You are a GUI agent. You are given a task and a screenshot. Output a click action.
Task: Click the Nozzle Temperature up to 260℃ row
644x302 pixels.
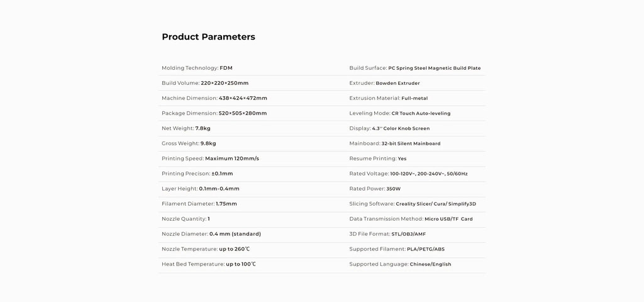coord(206,249)
